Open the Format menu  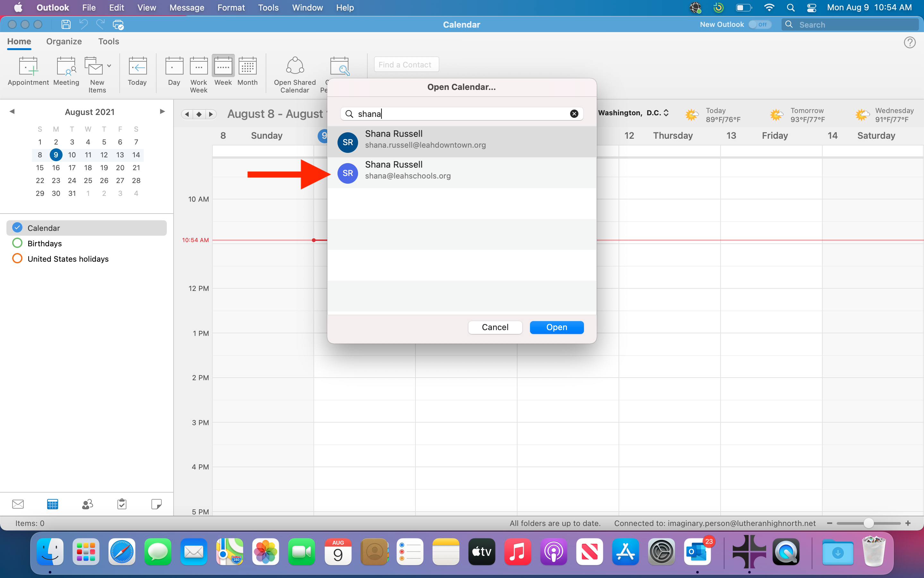click(x=231, y=8)
